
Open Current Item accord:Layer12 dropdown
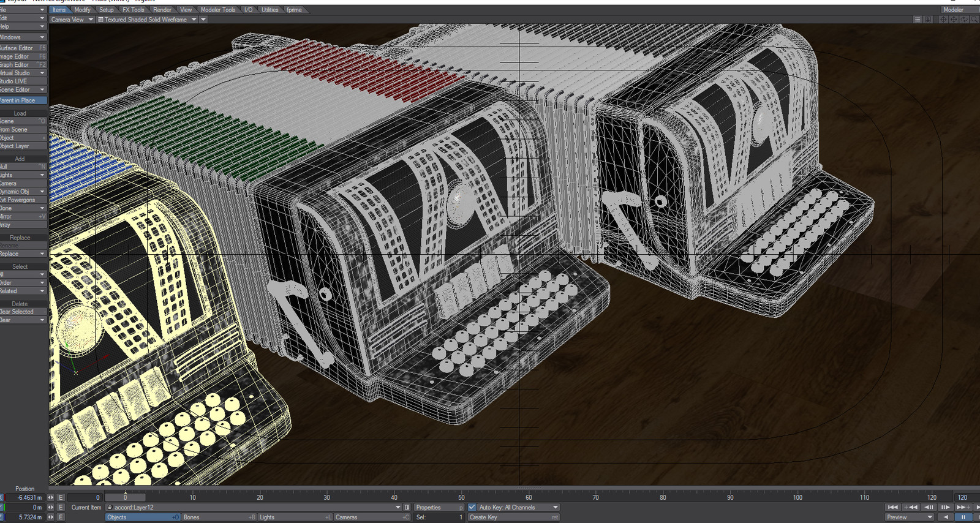[x=254, y=507]
